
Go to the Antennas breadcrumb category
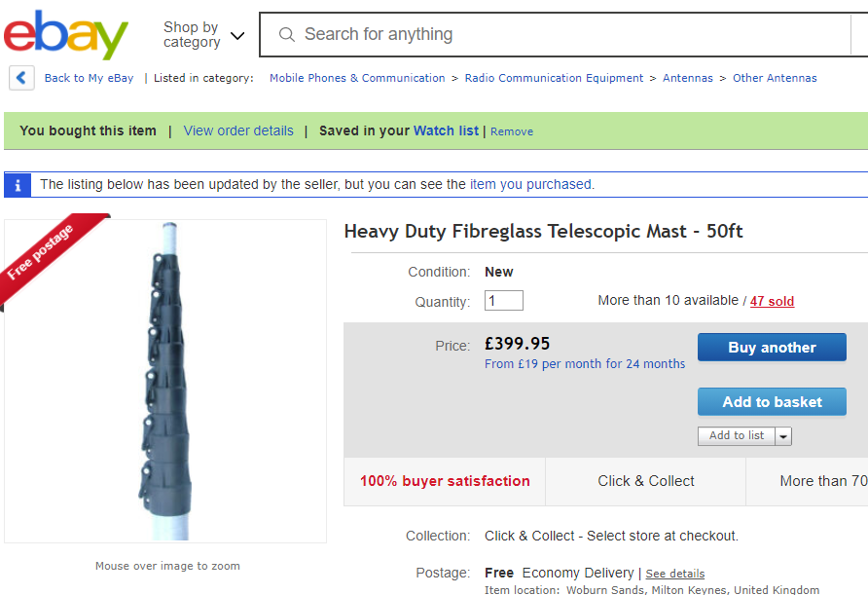[x=688, y=78]
